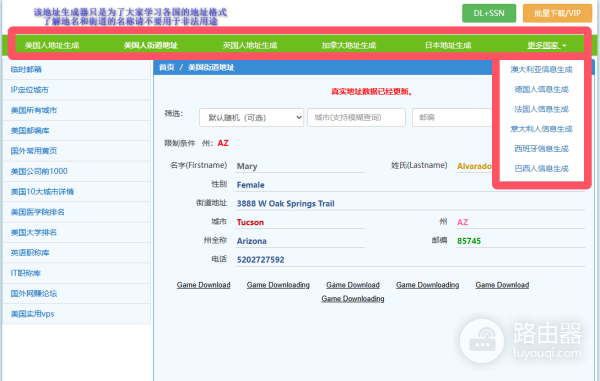
Task: Click the phone number 5202727592
Action: (x=261, y=260)
